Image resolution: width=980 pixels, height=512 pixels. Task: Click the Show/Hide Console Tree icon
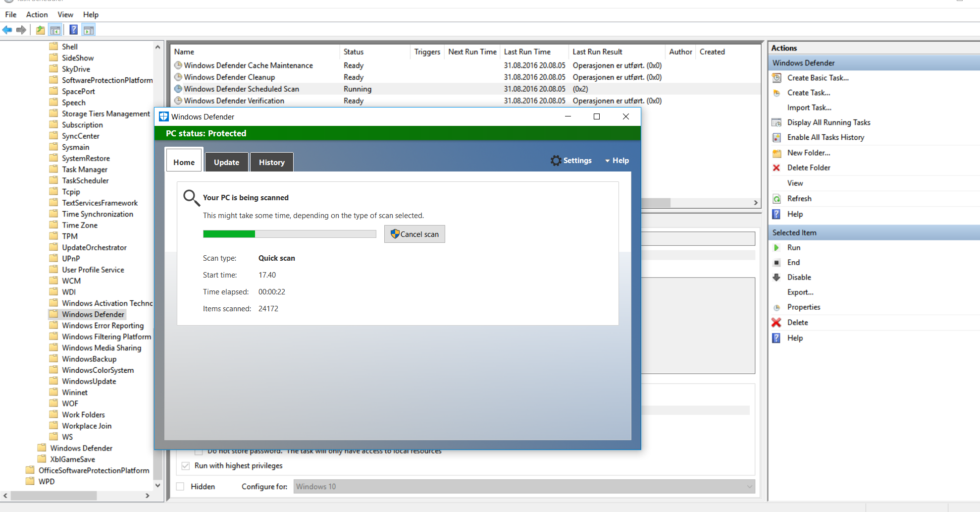coord(55,30)
